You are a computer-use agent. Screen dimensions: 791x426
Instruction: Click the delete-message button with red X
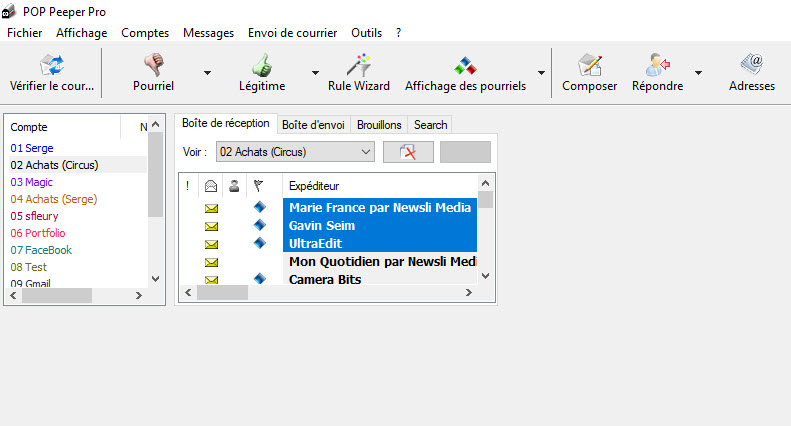408,152
